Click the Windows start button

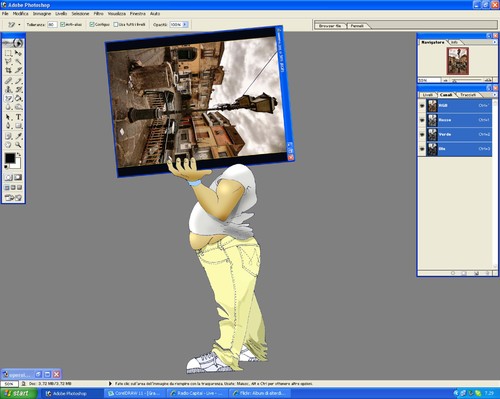[x=18, y=394]
